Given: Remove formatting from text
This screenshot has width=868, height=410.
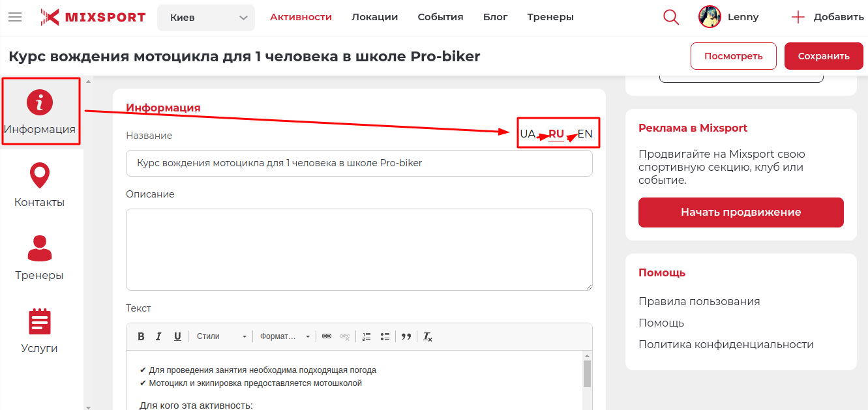Looking at the screenshot, I should click(427, 336).
